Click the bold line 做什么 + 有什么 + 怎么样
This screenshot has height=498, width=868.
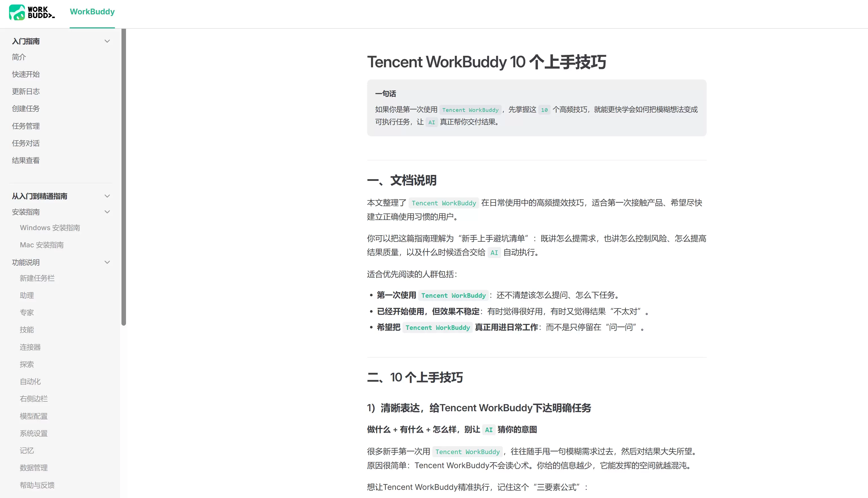tap(452, 430)
